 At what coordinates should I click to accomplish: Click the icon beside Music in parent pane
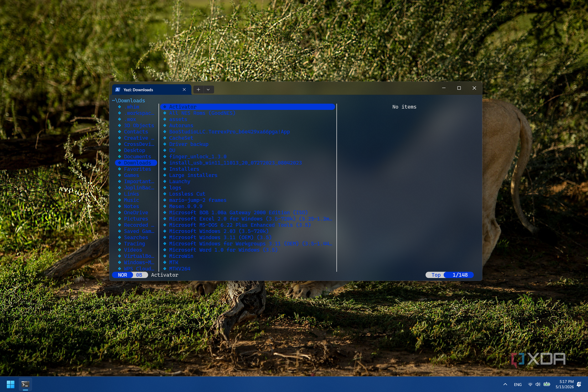coord(119,200)
